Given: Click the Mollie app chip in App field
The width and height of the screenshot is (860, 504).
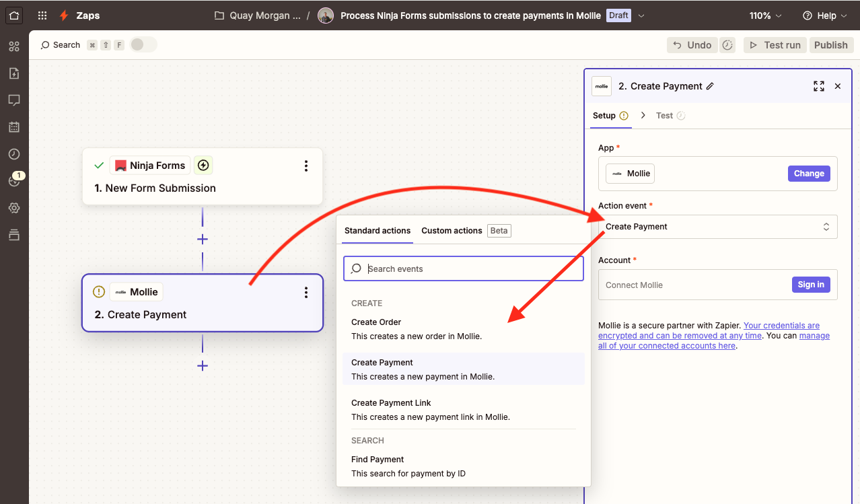Looking at the screenshot, I should pyautogui.click(x=630, y=174).
